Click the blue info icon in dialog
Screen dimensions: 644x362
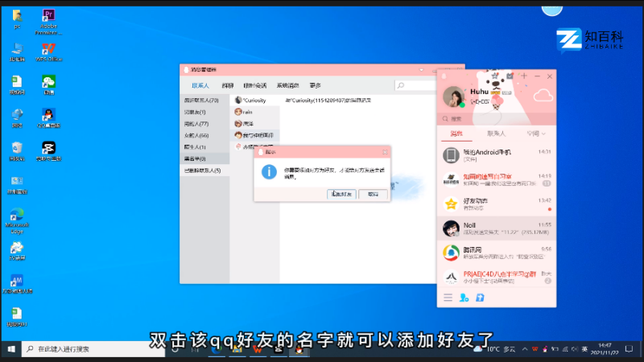269,171
